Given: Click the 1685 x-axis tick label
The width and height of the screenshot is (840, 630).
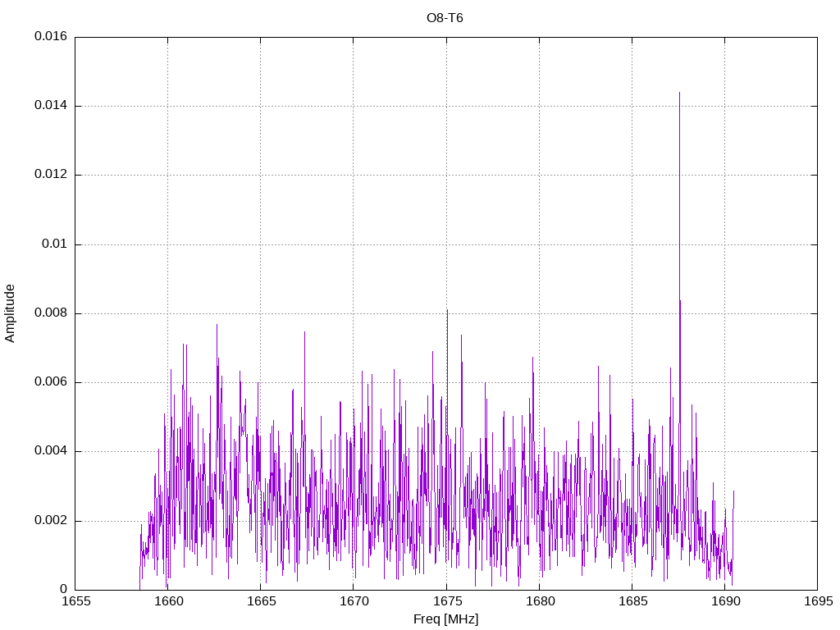Looking at the screenshot, I should [x=632, y=601].
